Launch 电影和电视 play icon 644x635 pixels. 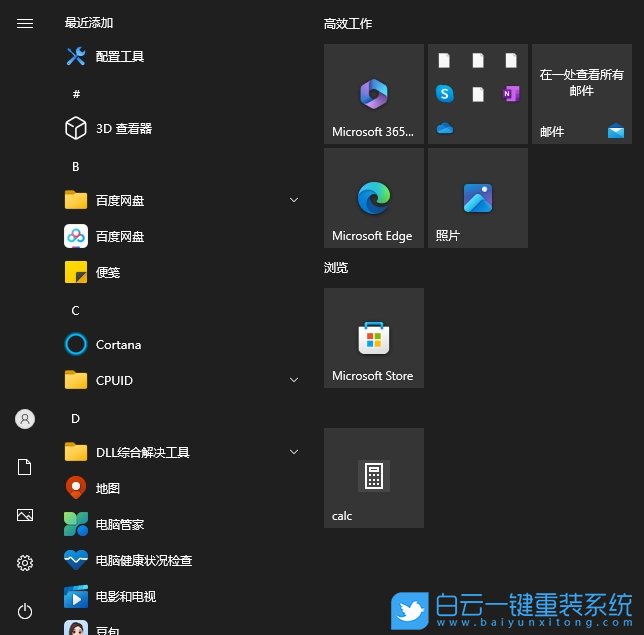(76, 596)
